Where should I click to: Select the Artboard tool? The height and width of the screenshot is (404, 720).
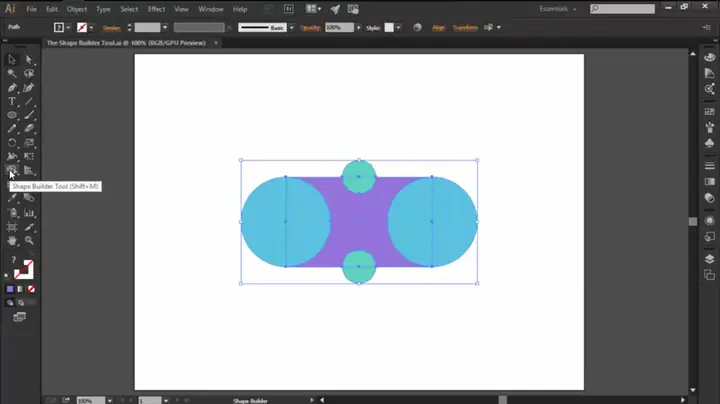12,227
